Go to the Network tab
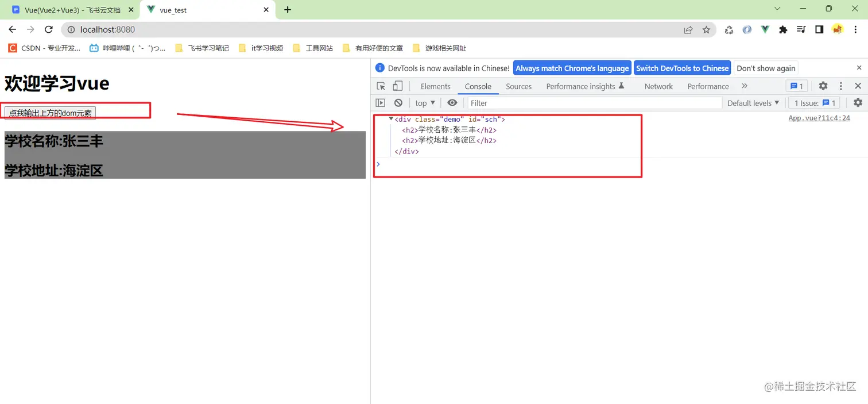Screen dimensions: 868x404 point(658,86)
